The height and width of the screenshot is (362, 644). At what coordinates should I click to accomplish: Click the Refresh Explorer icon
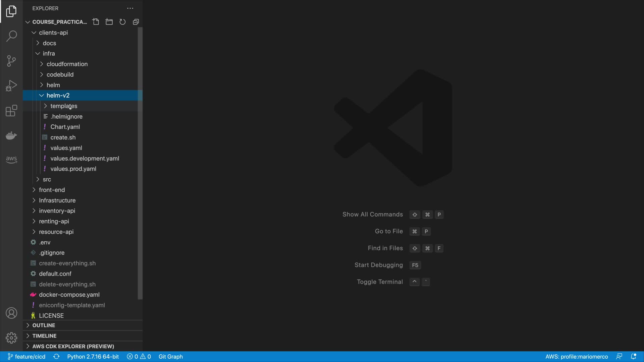[122, 22]
